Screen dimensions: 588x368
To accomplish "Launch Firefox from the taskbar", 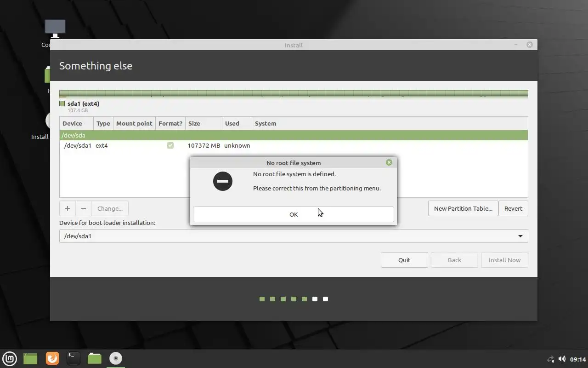I will click(x=52, y=358).
